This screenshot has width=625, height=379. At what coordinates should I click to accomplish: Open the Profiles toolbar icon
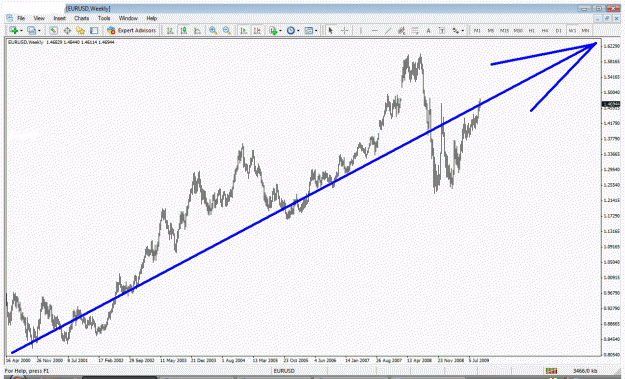coord(31,30)
